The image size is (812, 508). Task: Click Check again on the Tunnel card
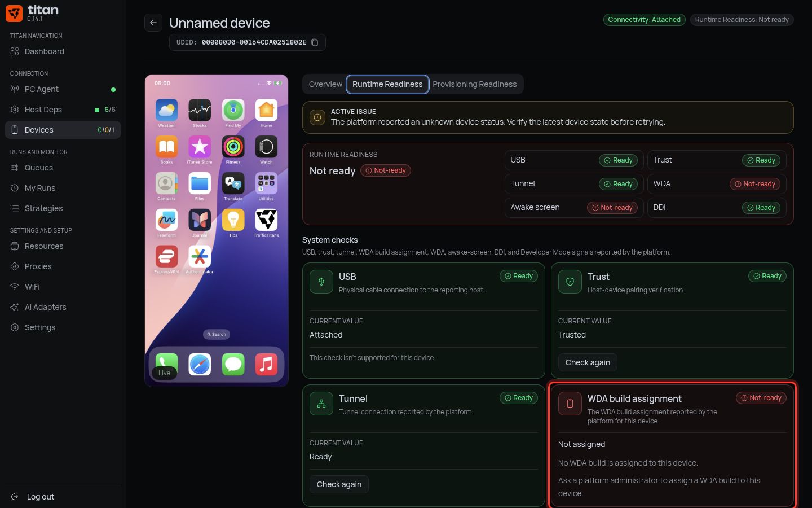(339, 484)
